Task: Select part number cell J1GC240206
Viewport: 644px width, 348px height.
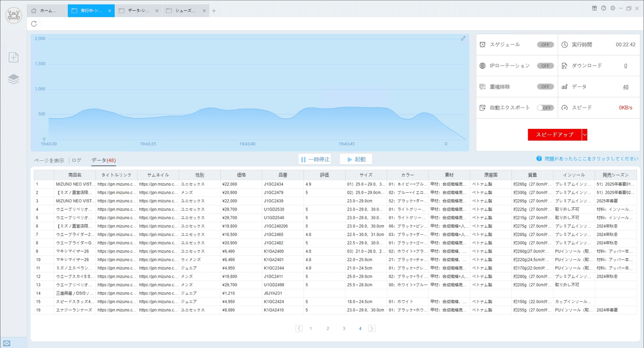Action: 283,226
